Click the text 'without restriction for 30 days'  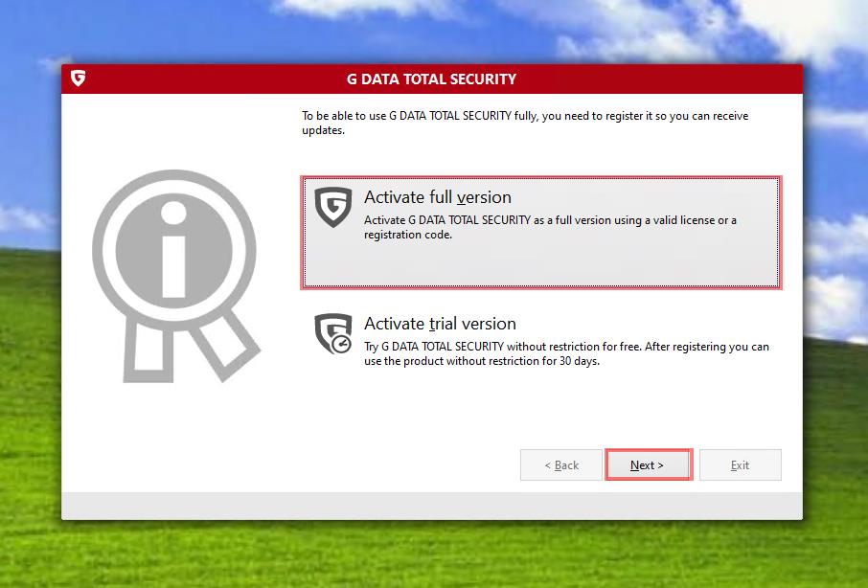522,361
